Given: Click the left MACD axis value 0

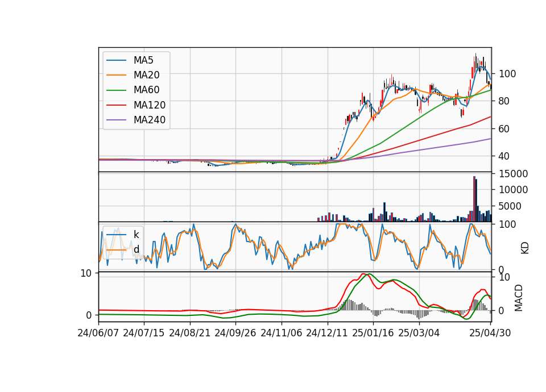Looking at the screenshot, I should pos(89,315).
